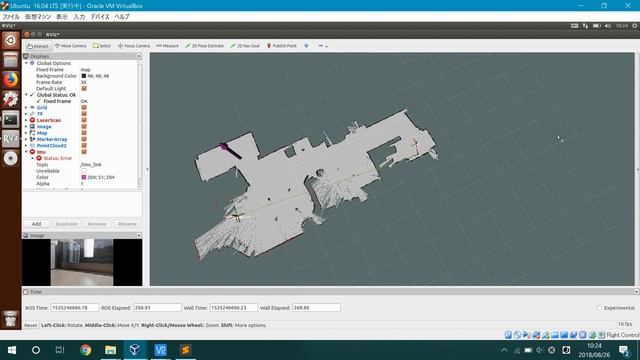Pick the Measure tool
The width and height of the screenshot is (640, 360).
click(x=167, y=46)
